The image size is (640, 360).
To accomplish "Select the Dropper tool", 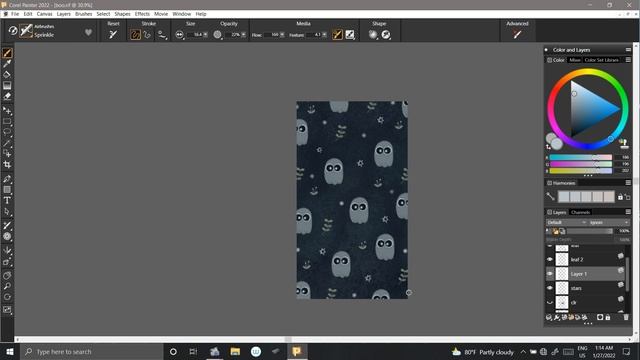I will 7,64.
